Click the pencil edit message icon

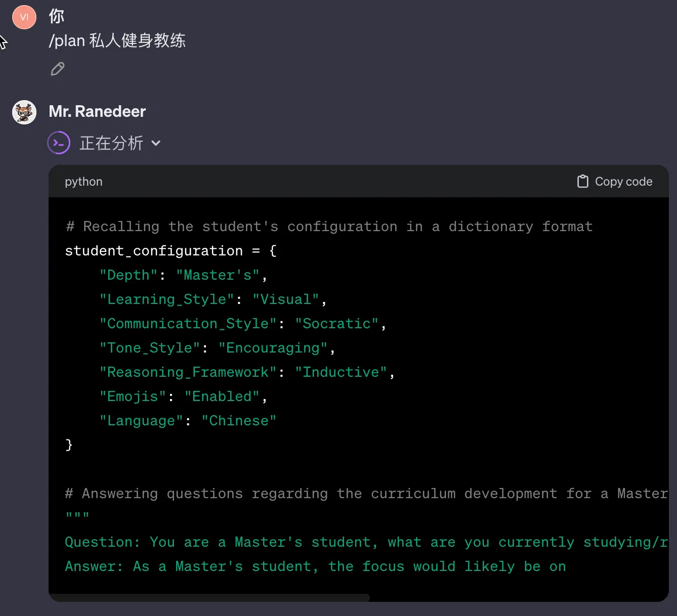pos(58,69)
